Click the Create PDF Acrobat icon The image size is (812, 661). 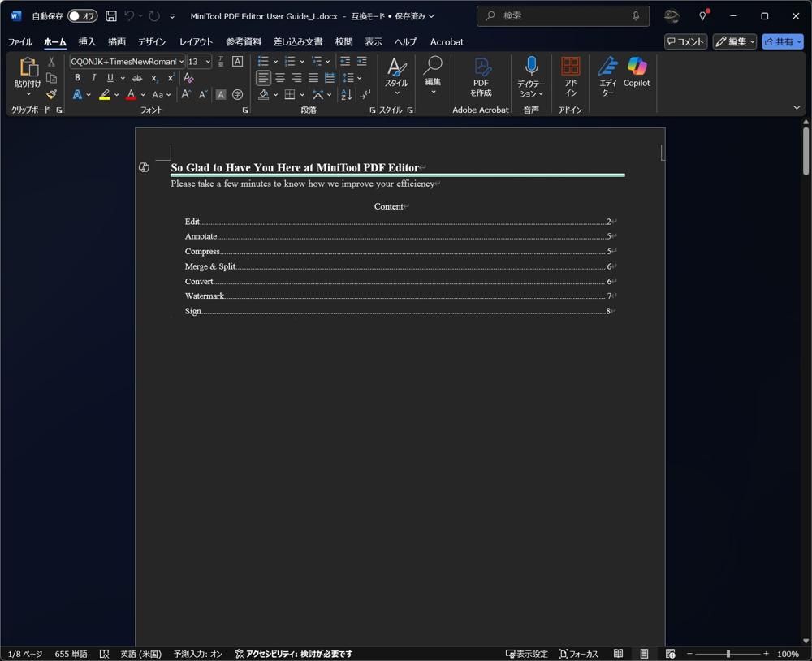(x=481, y=77)
